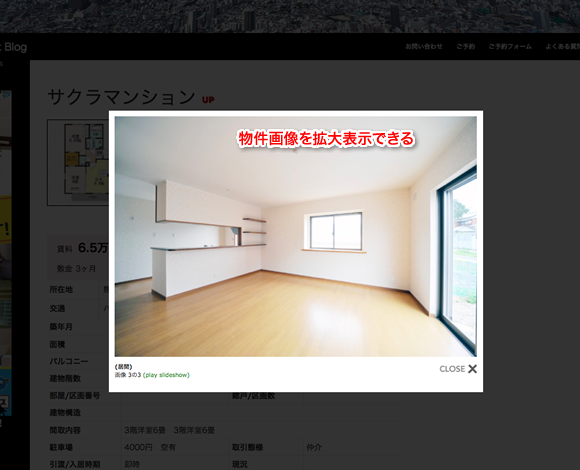Select the 引渡/入居時期 row label
This screenshot has height=470, width=580.
(x=75, y=464)
